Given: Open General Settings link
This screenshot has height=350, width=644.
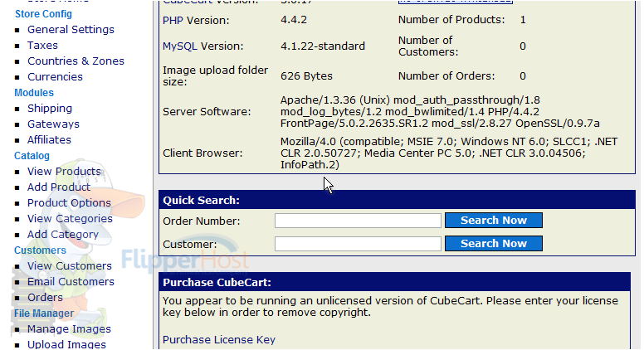Looking at the screenshot, I should tap(71, 30).
